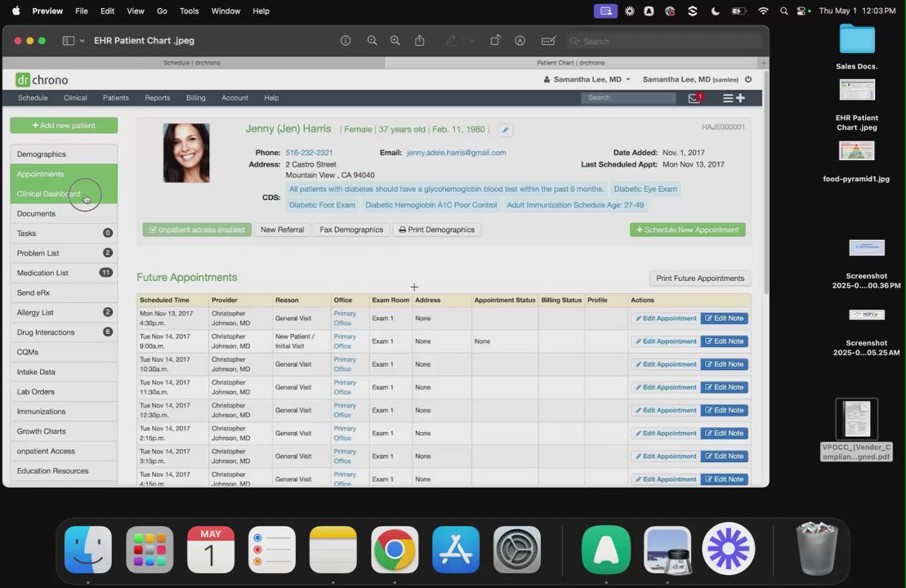Open the File menu

pyautogui.click(x=82, y=11)
